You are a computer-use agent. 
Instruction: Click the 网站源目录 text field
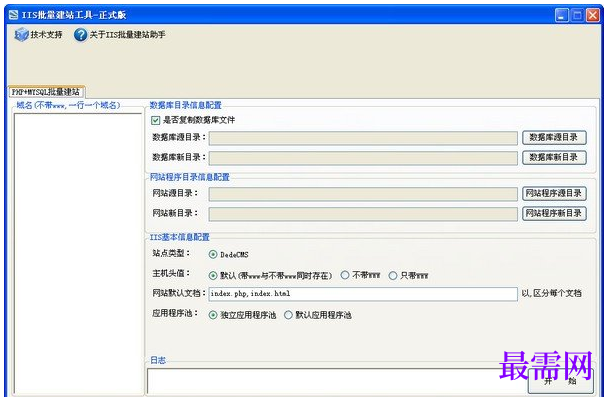pos(363,194)
